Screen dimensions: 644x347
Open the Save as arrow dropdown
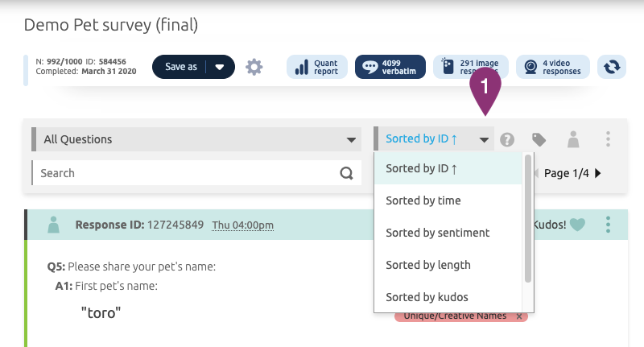pos(220,67)
